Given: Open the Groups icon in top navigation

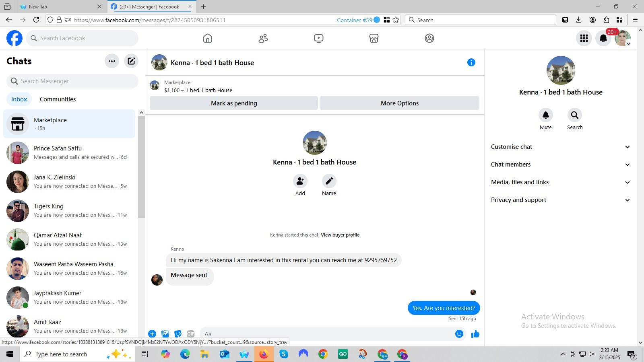Looking at the screenshot, I should pos(429,38).
